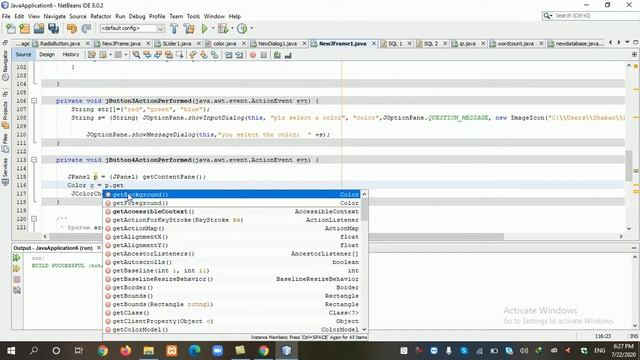Choose getColorModel() in the completion popup

(232, 329)
